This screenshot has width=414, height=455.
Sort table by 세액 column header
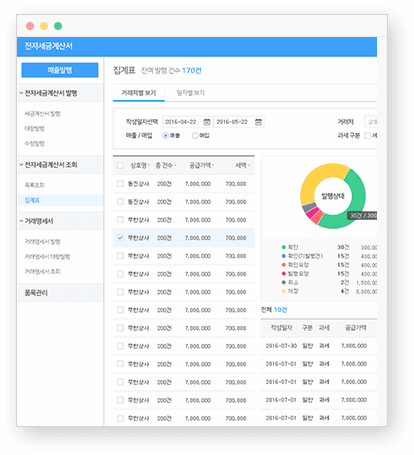pyautogui.click(x=242, y=165)
